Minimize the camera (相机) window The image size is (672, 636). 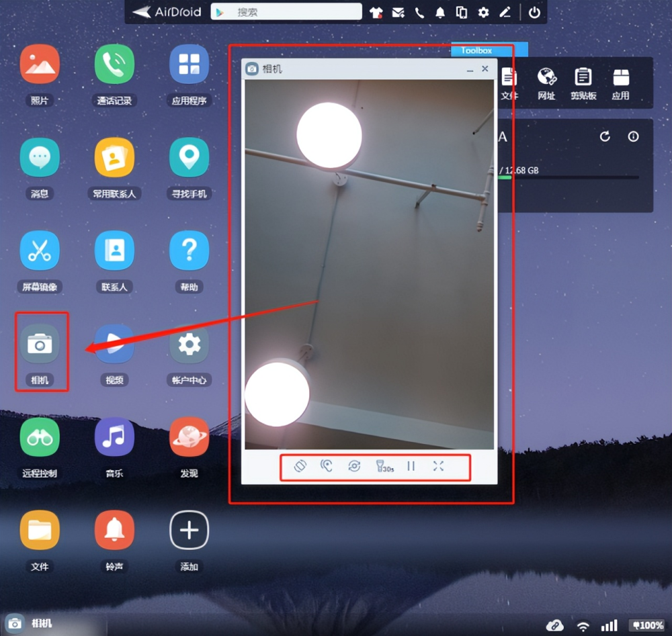click(x=470, y=69)
